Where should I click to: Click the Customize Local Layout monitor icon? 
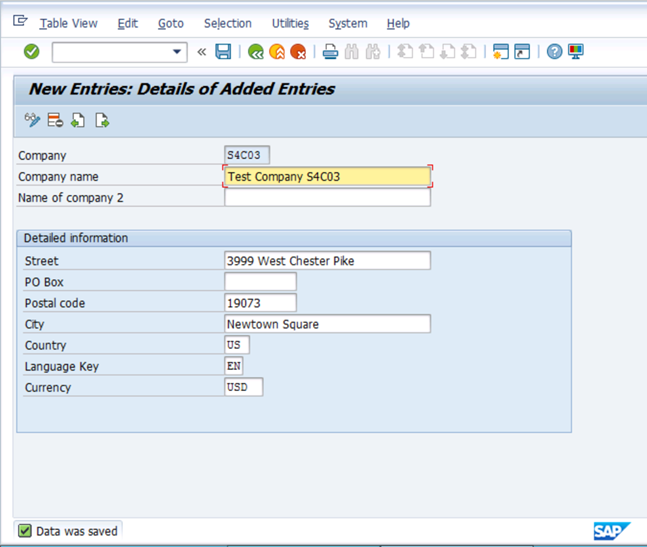(576, 52)
